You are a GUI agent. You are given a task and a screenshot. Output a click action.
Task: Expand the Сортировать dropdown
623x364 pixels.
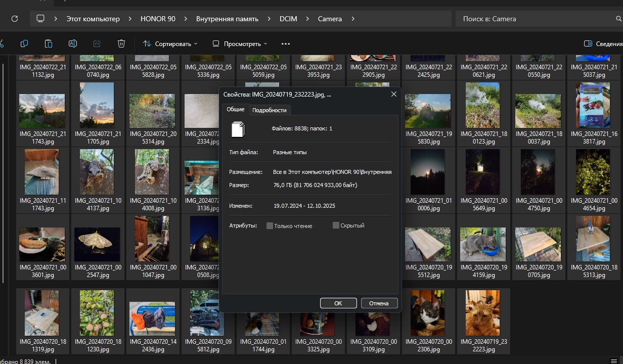[x=170, y=44]
